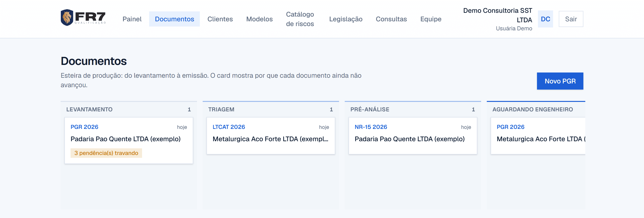
Task: Open PGR 2026 link in Aguardando Engenheiro
Action: 510,127
